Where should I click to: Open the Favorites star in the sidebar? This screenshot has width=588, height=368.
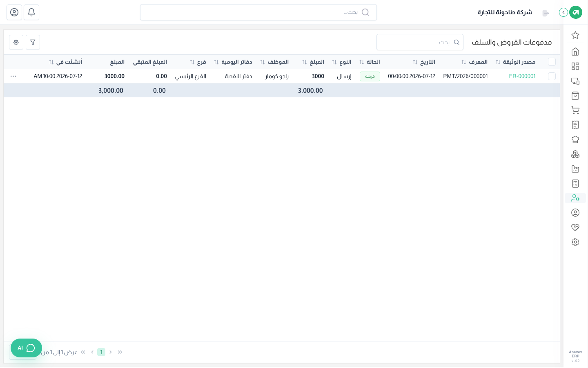coord(575,35)
